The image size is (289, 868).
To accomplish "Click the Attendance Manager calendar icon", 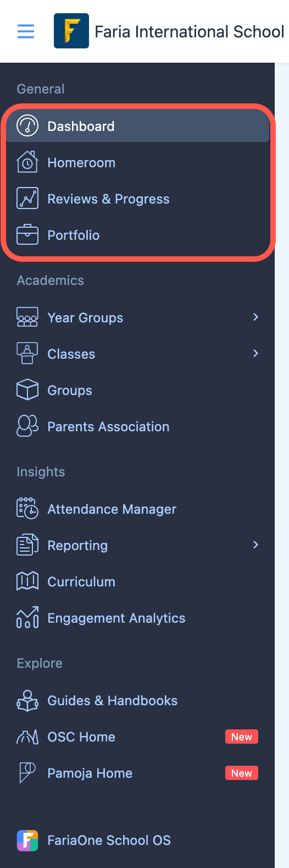I will [27, 509].
